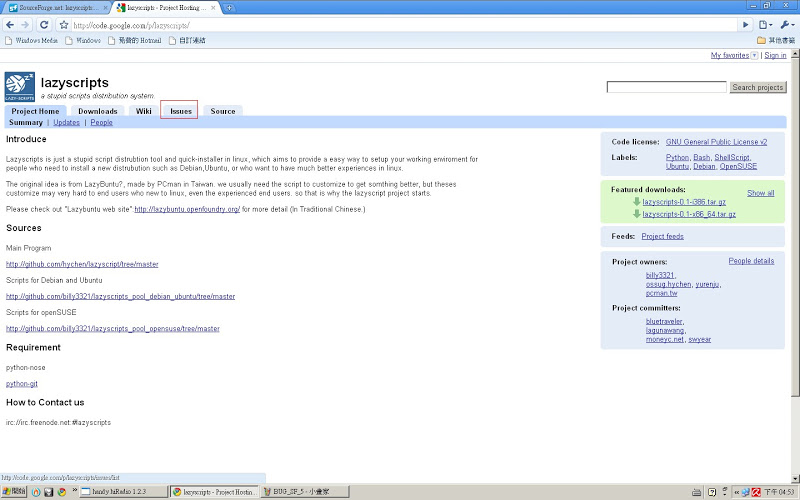Close the SourceForge.net tab
This screenshot has height=500, width=800.
(x=106, y=8)
